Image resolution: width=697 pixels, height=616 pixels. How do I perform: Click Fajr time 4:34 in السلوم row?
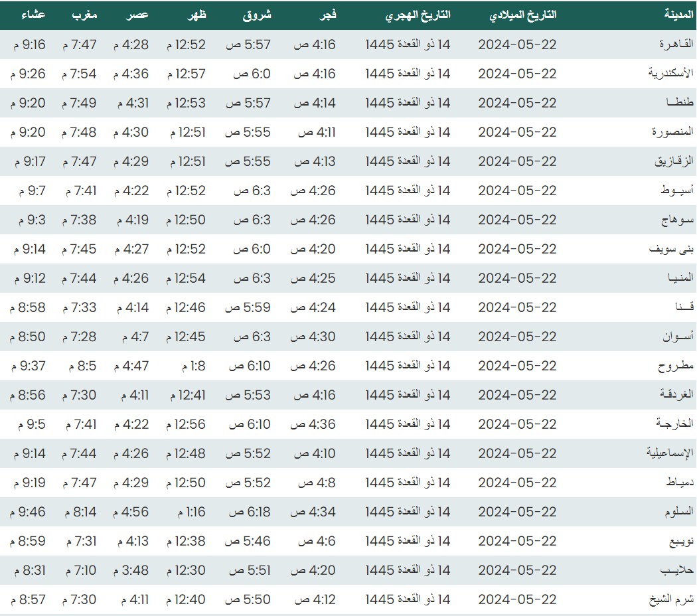314,512
